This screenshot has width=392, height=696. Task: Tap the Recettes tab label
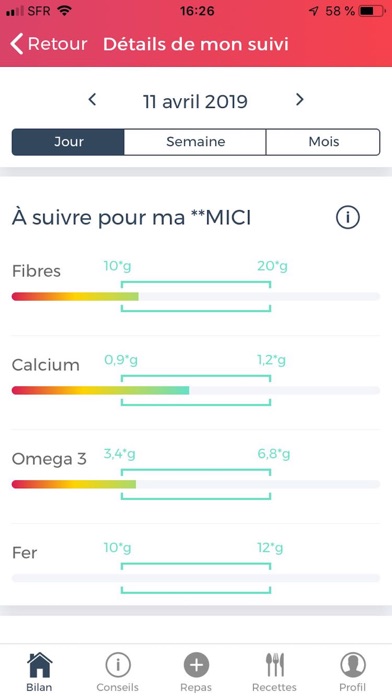tap(274, 687)
